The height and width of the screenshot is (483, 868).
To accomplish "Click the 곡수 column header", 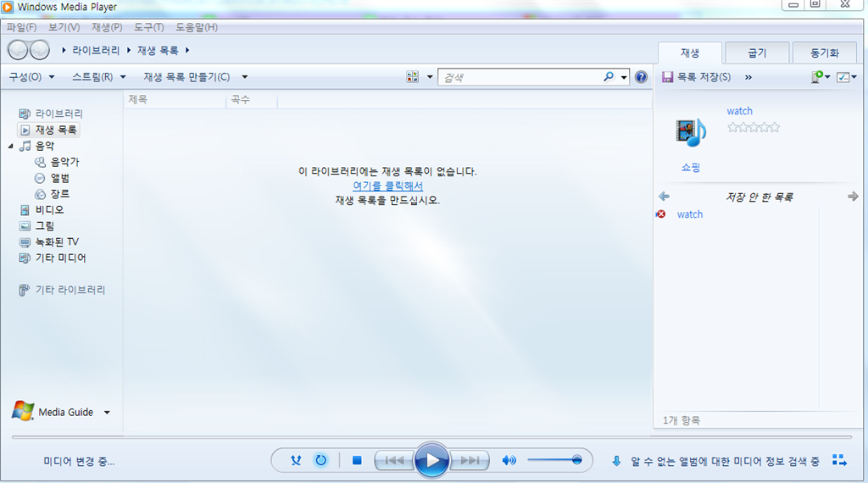I will click(252, 100).
